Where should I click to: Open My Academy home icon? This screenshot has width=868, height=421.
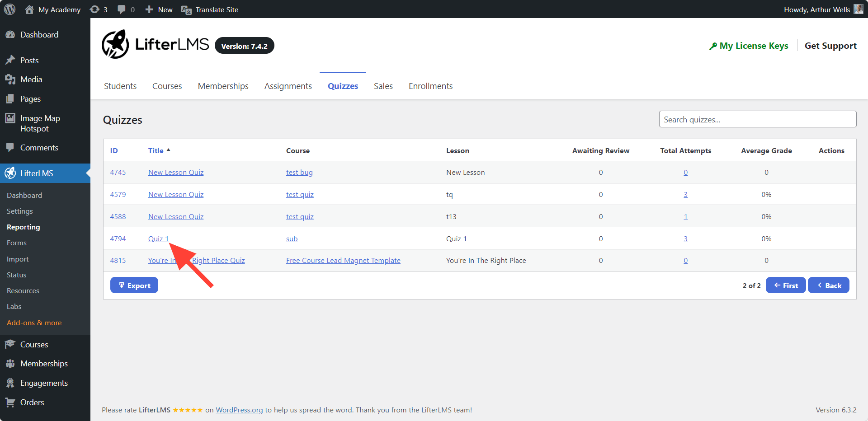pos(29,9)
